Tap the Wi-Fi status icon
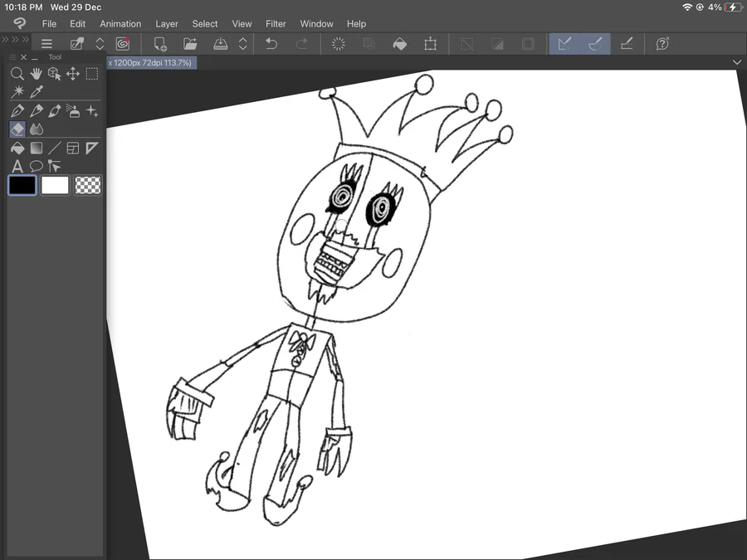The width and height of the screenshot is (747, 560). (x=687, y=7)
